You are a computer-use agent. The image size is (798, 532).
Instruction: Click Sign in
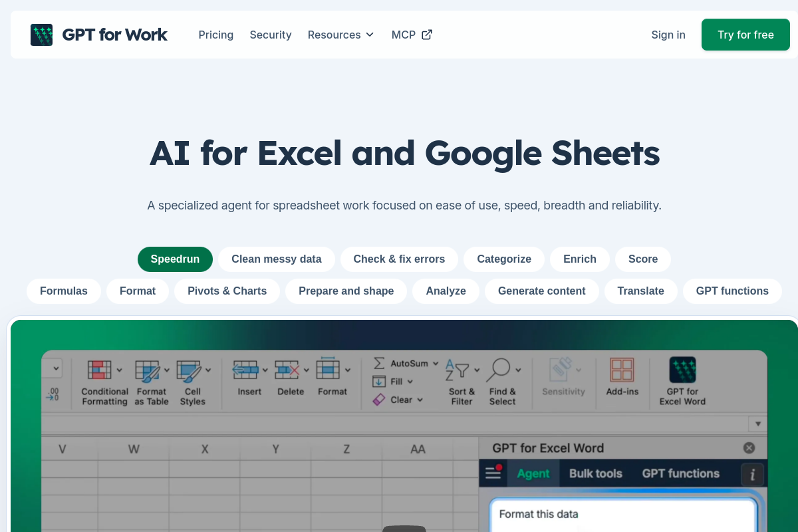668,35
